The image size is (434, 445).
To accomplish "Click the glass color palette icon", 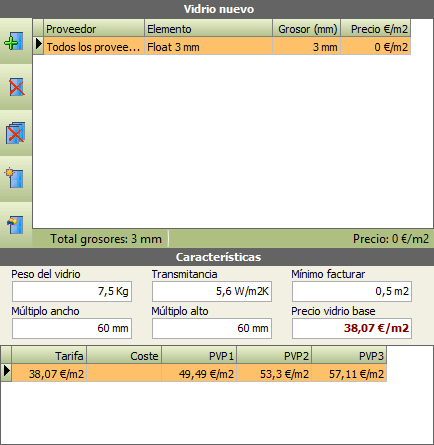I will point(15,225).
